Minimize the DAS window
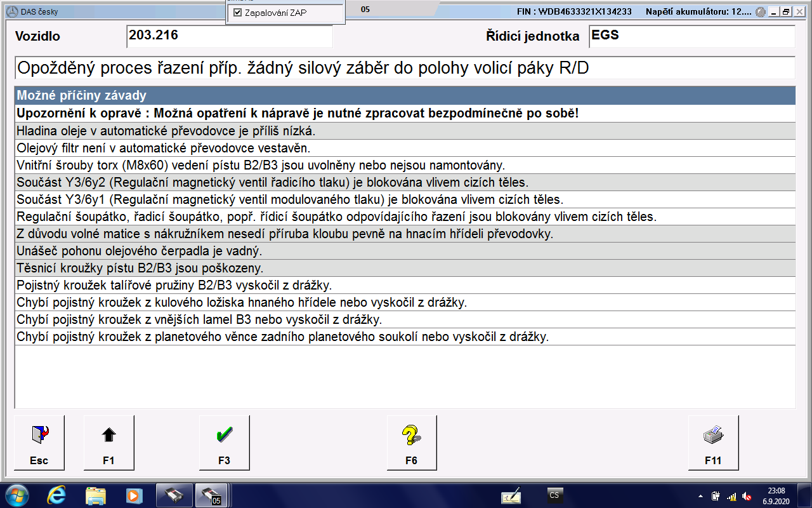 coord(773,12)
